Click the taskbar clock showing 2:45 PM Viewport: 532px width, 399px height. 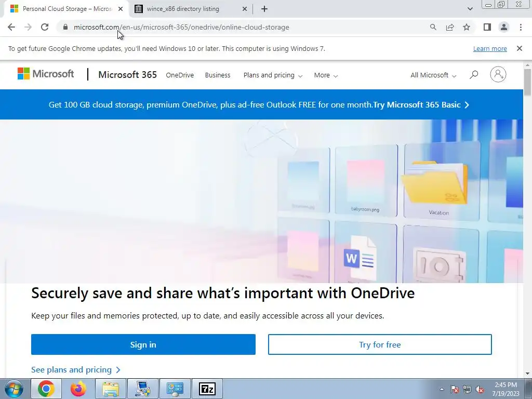(x=506, y=389)
